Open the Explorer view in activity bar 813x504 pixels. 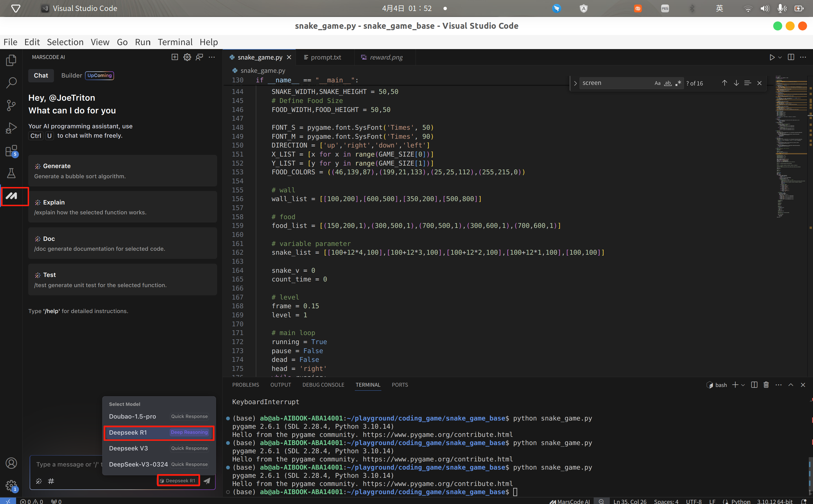11,60
